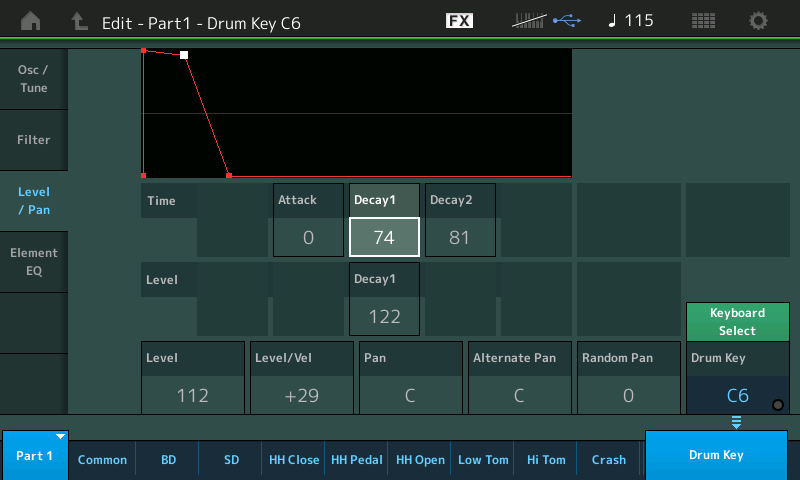Open the Utility gear icon
Image resolution: width=800 pixels, height=480 pixels.
(759, 21)
